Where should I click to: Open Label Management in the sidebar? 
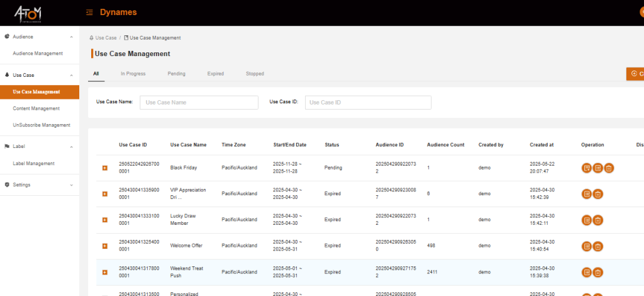coord(34,163)
